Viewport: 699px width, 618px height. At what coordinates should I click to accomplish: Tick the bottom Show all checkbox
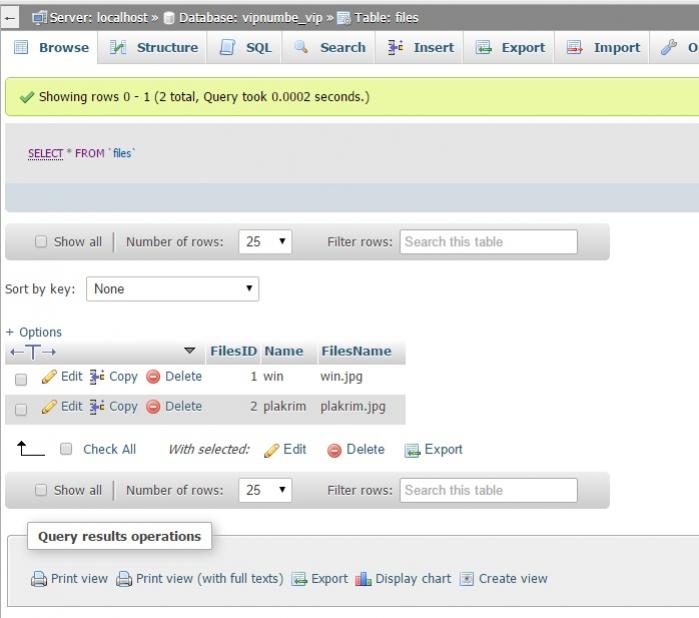click(x=41, y=490)
